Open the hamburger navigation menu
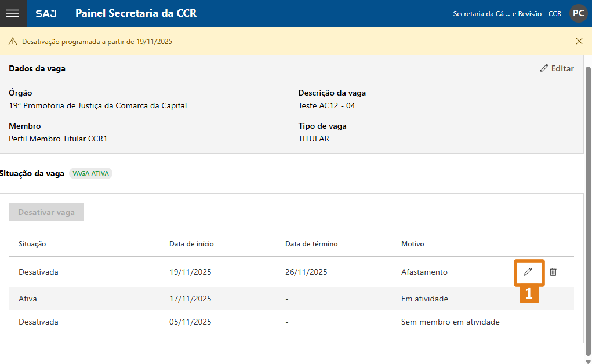 coord(13,13)
